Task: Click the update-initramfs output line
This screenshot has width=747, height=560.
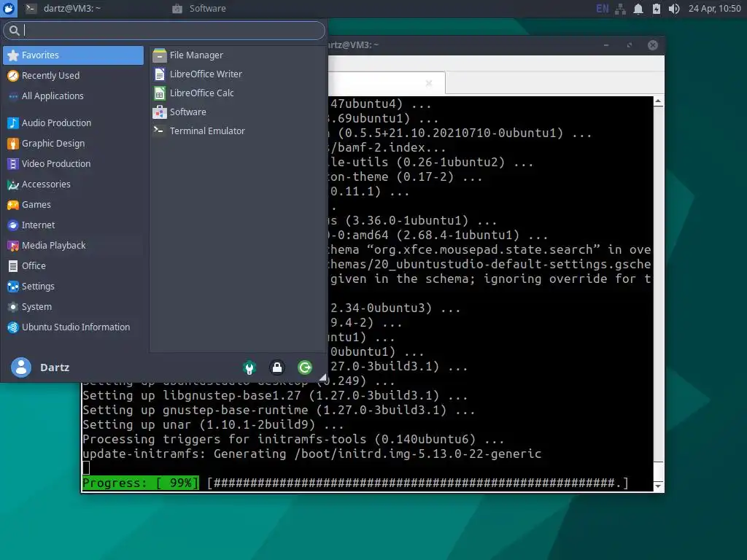Action: point(311,454)
